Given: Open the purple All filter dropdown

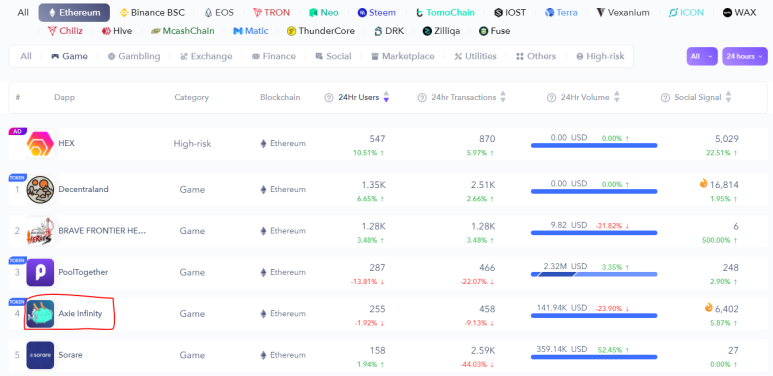Looking at the screenshot, I should (x=702, y=57).
